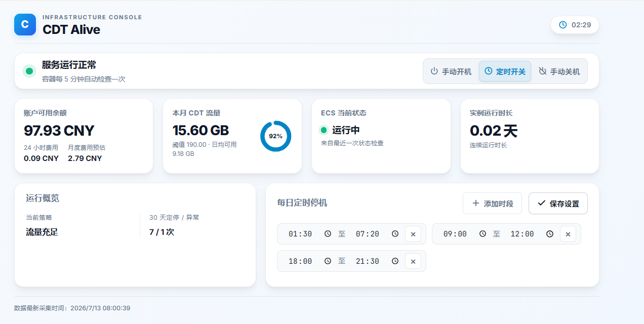Click the 保存设置 button
Viewport: 644px width, 324px height.
(x=558, y=204)
